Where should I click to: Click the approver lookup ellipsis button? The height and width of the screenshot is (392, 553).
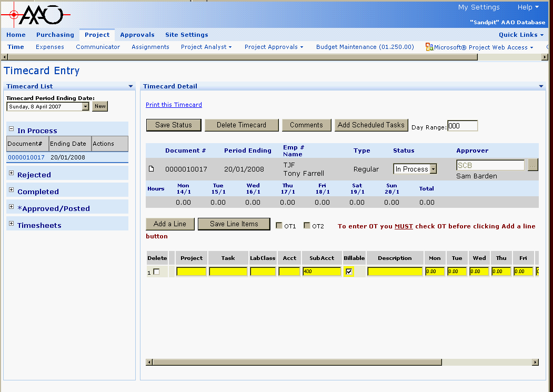(532, 165)
